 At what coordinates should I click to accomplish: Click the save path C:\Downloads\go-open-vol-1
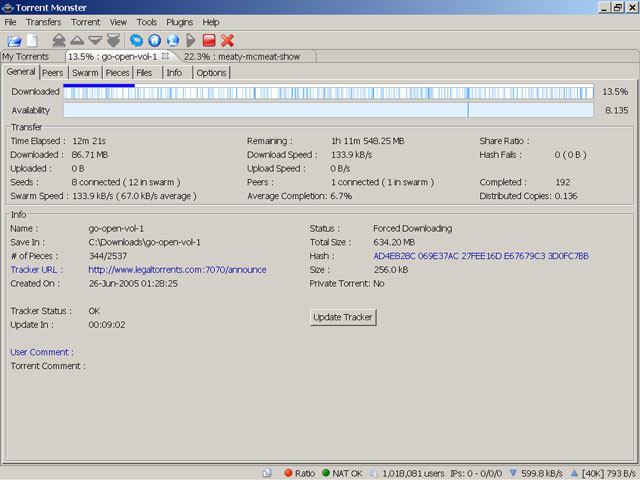click(144, 242)
